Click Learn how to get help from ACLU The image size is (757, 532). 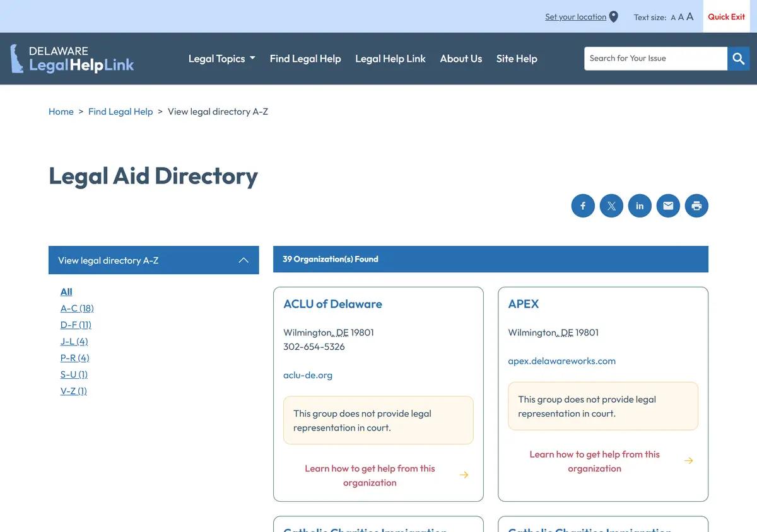pyautogui.click(x=370, y=475)
